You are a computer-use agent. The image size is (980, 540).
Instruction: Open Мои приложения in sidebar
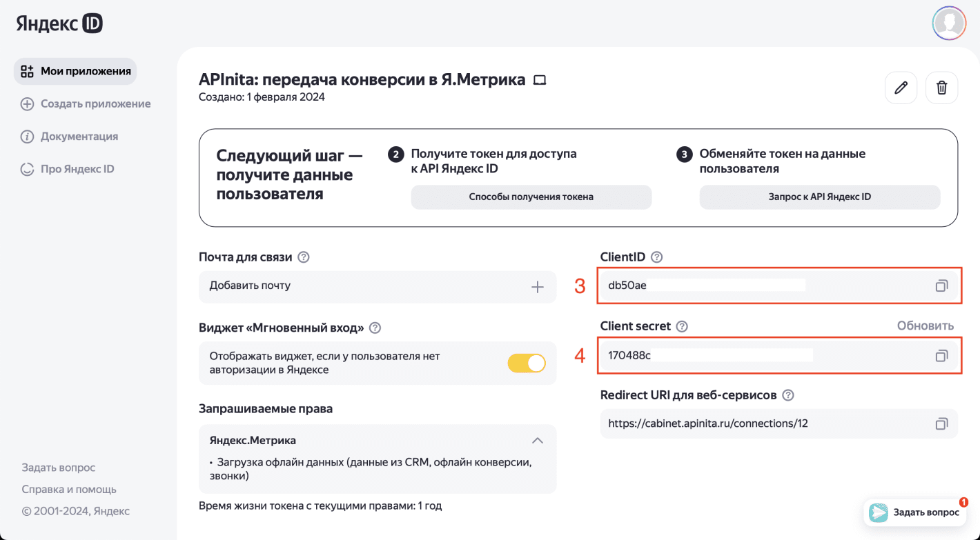click(x=76, y=71)
